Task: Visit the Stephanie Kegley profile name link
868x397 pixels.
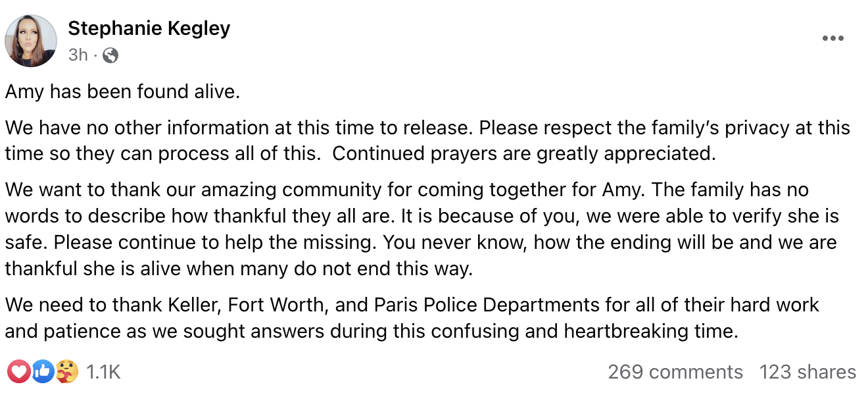Action: [x=149, y=28]
